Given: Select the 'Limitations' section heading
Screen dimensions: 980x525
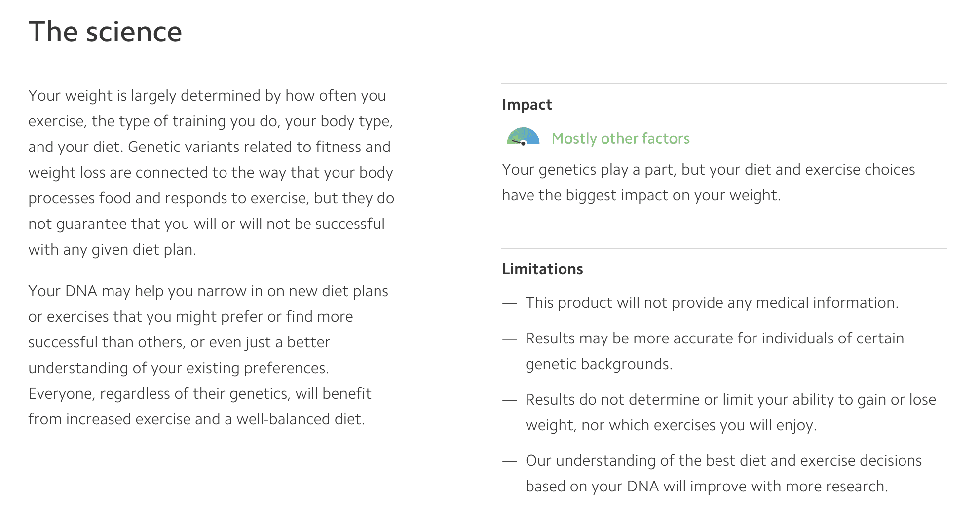Looking at the screenshot, I should point(542,269).
